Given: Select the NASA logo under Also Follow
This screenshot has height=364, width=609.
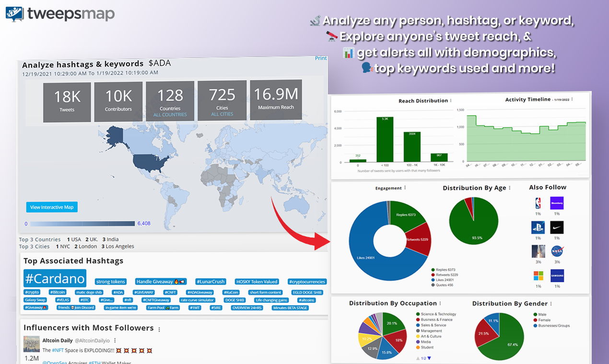Looking at the screenshot, I should pos(557,251).
